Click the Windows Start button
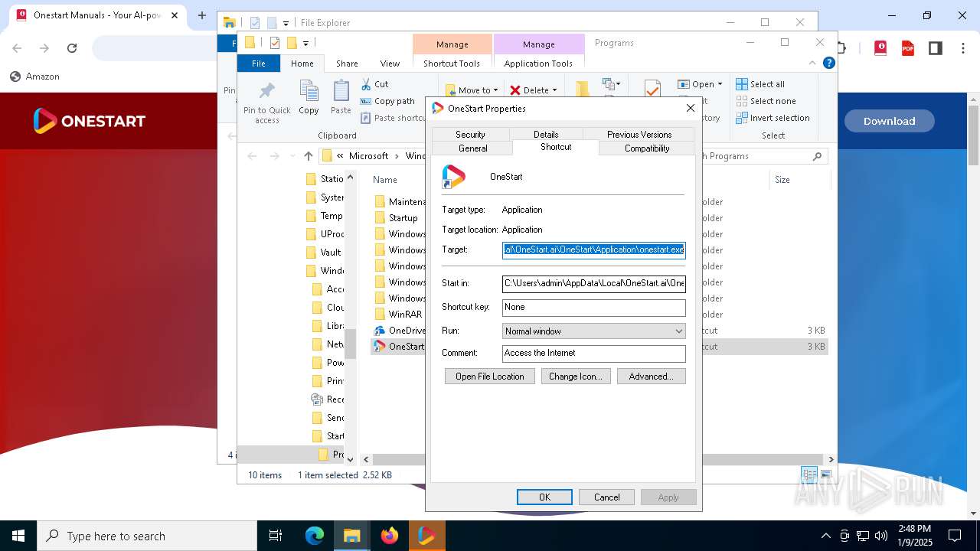980x551 pixels. point(18,536)
